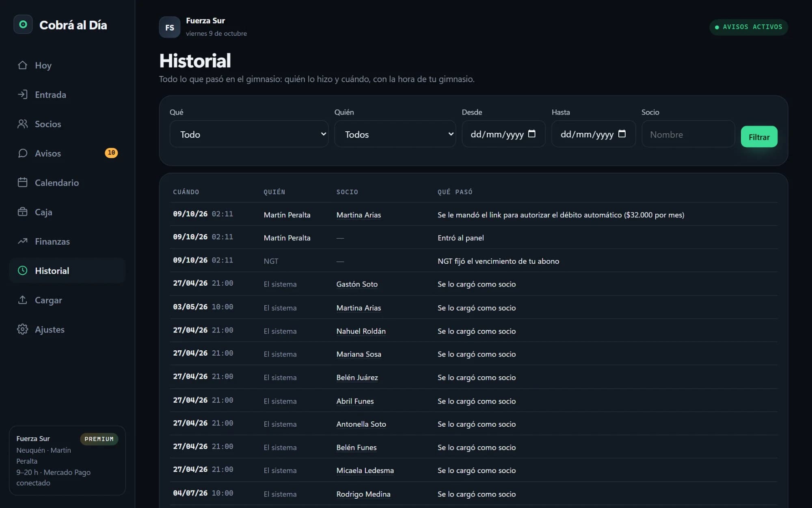Open Calendario using its calendar icon
The image size is (812, 508).
23,182
